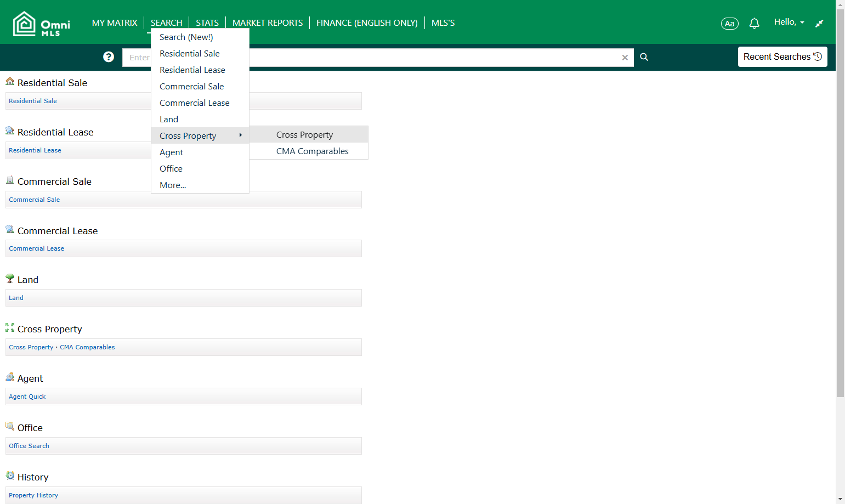Image resolution: width=845 pixels, height=504 pixels.
Task: Open the Hello user dropdown
Action: [789, 22]
